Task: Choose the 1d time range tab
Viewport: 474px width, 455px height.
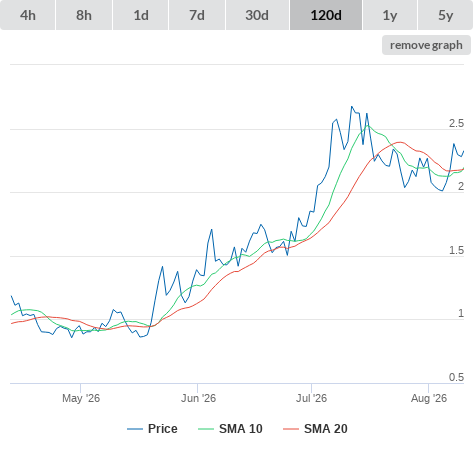Action: click(141, 15)
